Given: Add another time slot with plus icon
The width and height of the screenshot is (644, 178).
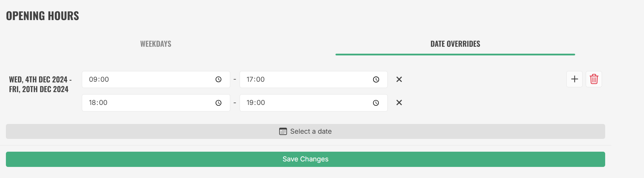Looking at the screenshot, I should click(x=574, y=79).
